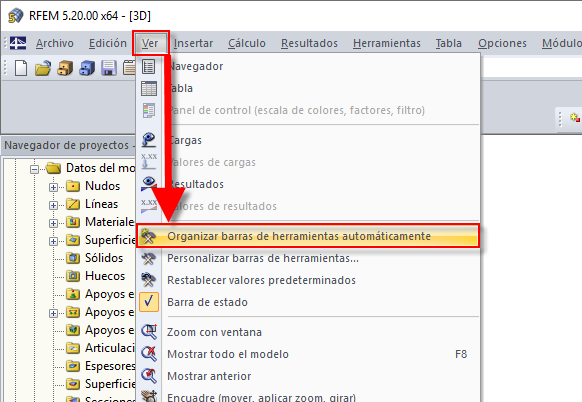Click the Tabla grid icon in menu
Viewport: 582px width, 402px height.
(x=149, y=89)
